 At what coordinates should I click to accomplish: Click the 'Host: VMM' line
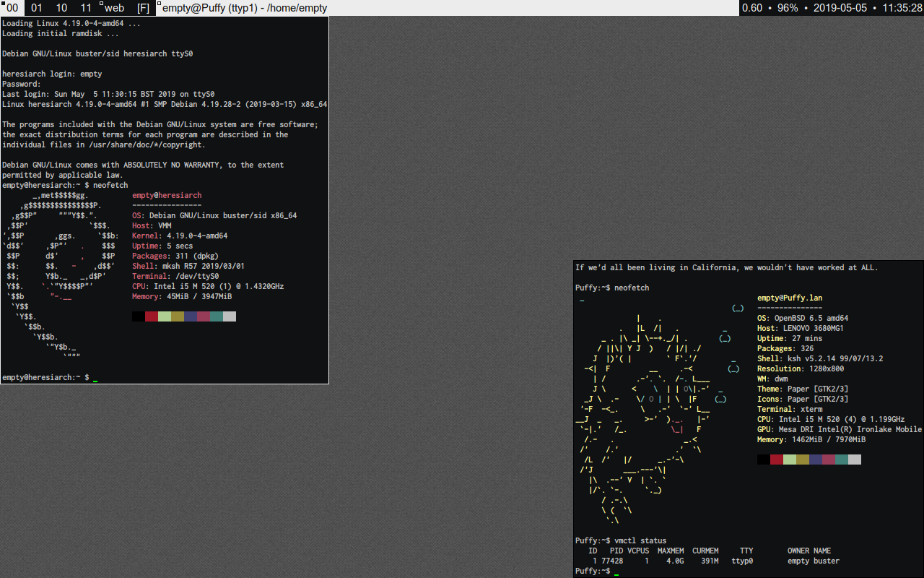click(x=152, y=225)
